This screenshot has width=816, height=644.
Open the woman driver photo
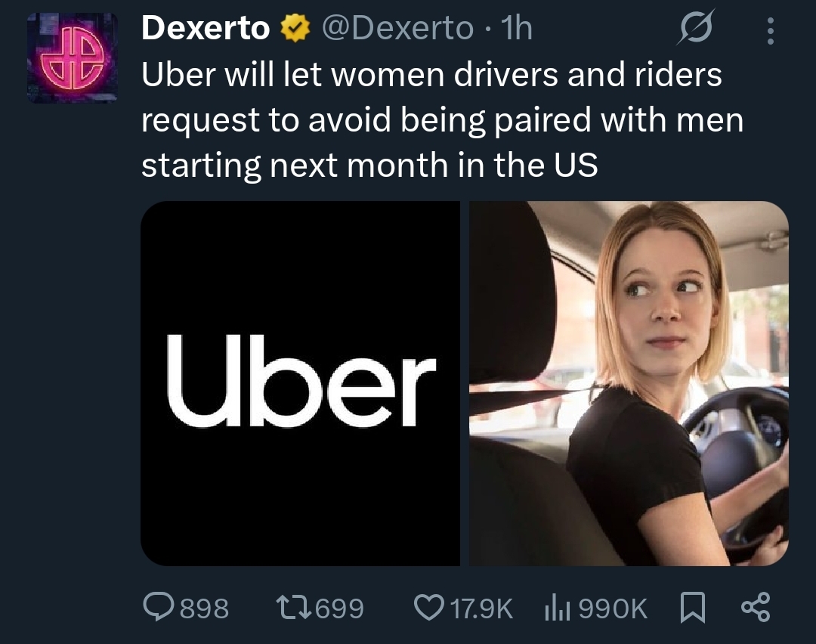click(x=629, y=383)
